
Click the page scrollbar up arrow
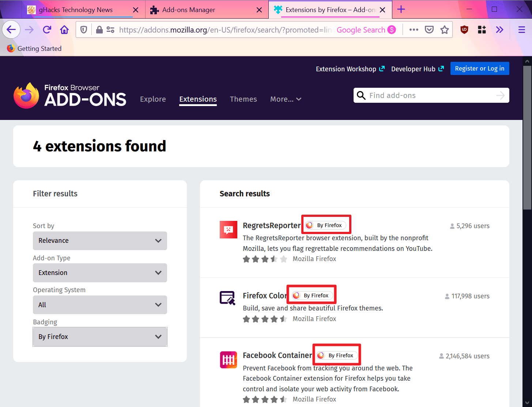click(527, 61)
